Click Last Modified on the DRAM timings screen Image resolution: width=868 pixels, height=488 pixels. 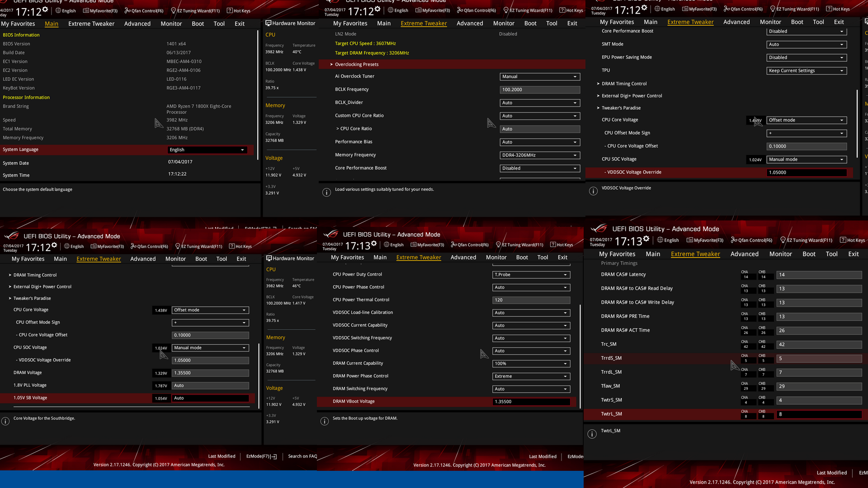coord(832,473)
